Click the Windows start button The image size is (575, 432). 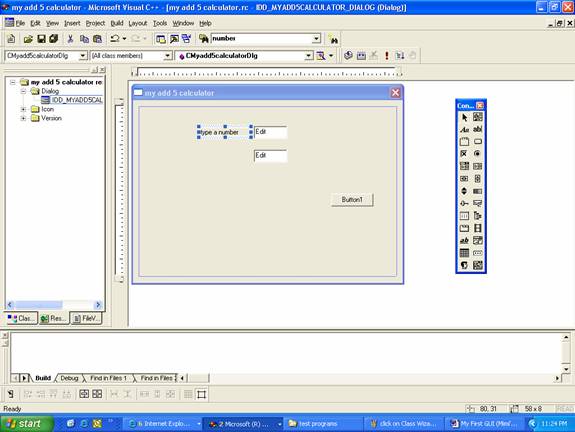click(26, 424)
